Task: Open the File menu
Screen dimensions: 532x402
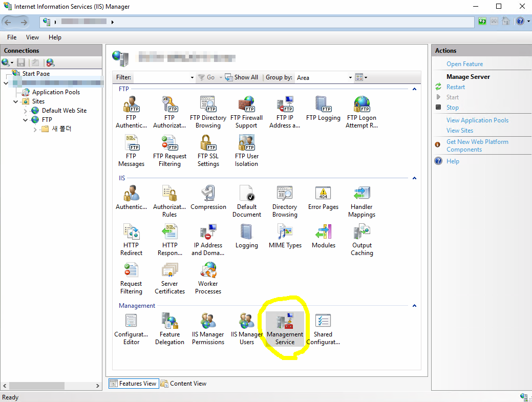Action: click(12, 37)
